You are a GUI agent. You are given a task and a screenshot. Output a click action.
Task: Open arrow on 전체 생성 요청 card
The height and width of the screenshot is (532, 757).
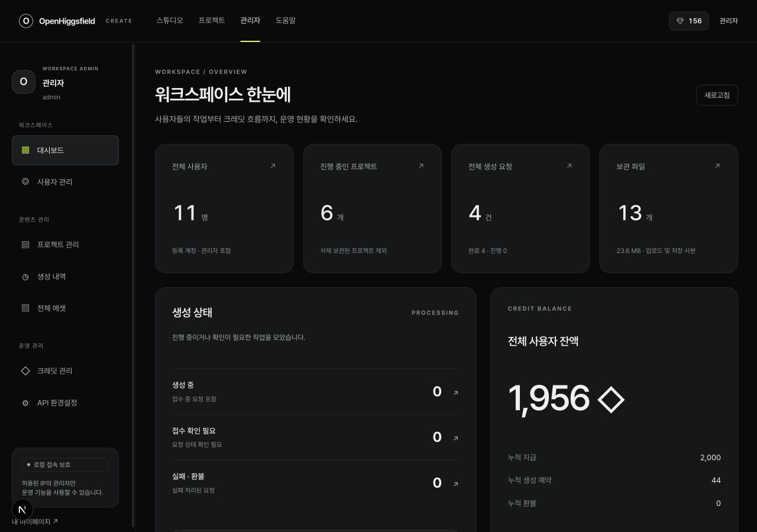coord(569,166)
